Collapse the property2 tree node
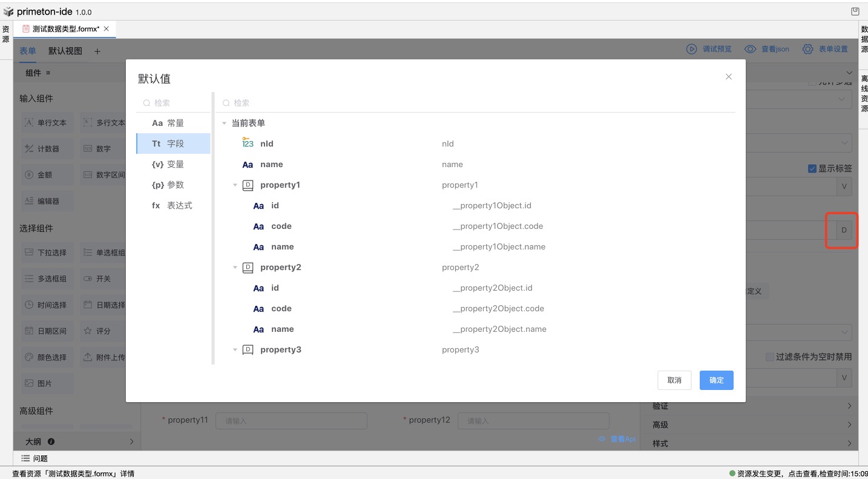The image size is (868, 479). pos(235,268)
